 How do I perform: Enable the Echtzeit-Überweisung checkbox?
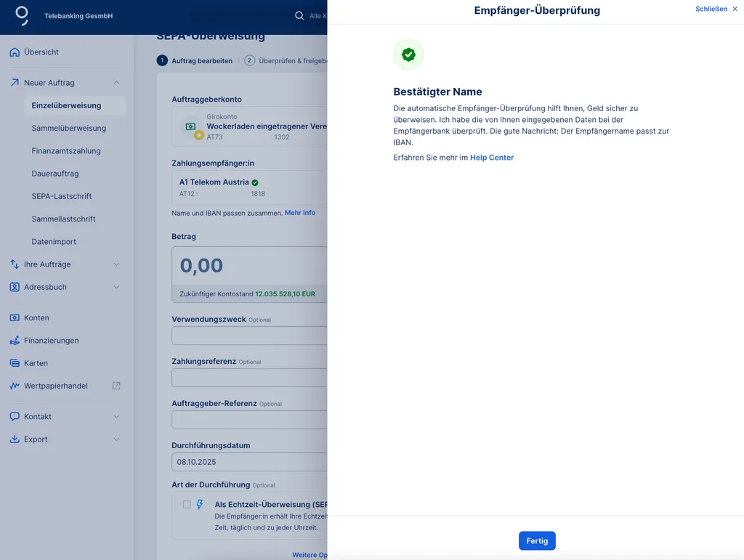click(x=187, y=504)
